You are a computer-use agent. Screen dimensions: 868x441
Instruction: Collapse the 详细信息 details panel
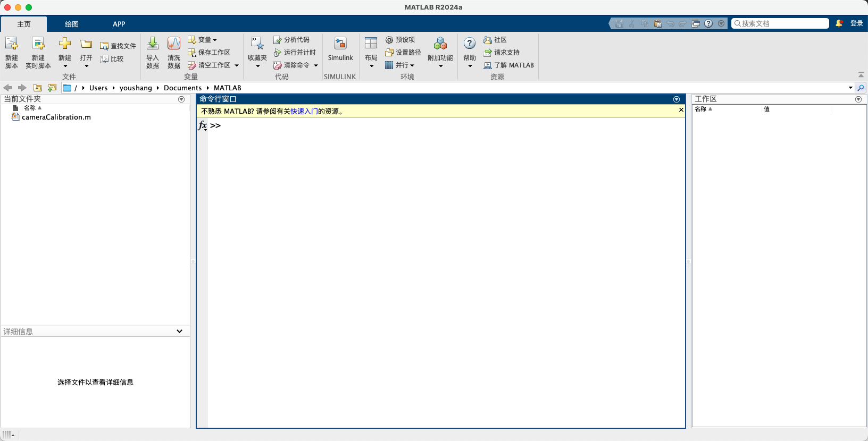pyautogui.click(x=179, y=331)
